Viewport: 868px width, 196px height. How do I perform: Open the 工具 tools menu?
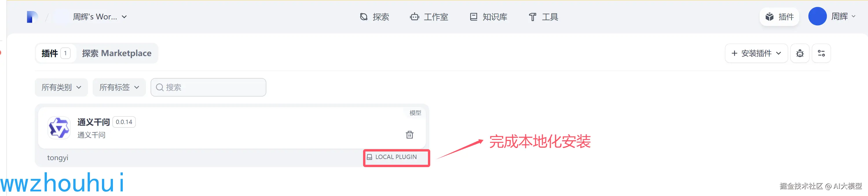tap(543, 17)
